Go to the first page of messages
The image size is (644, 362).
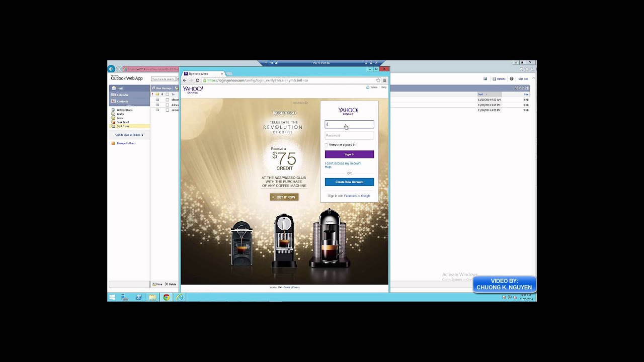tap(516, 88)
